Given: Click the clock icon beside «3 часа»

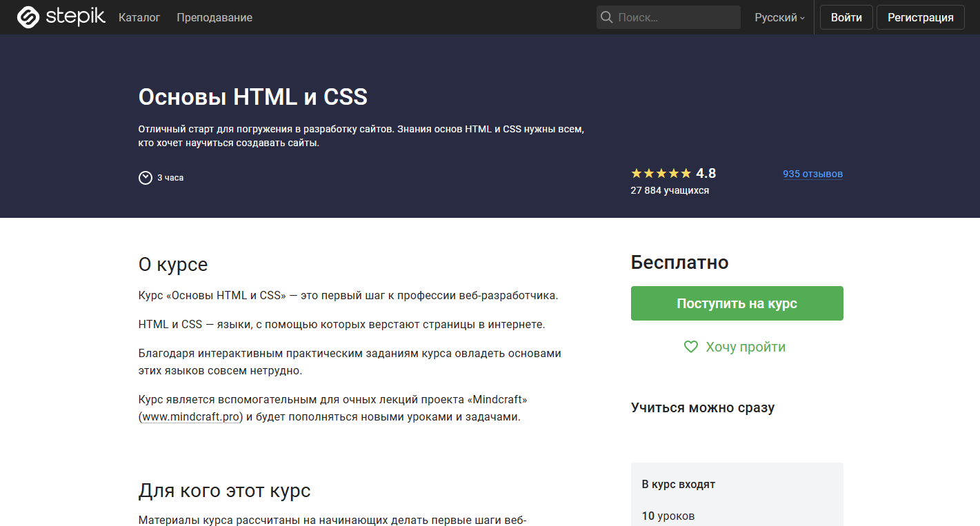Looking at the screenshot, I should 145,177.
